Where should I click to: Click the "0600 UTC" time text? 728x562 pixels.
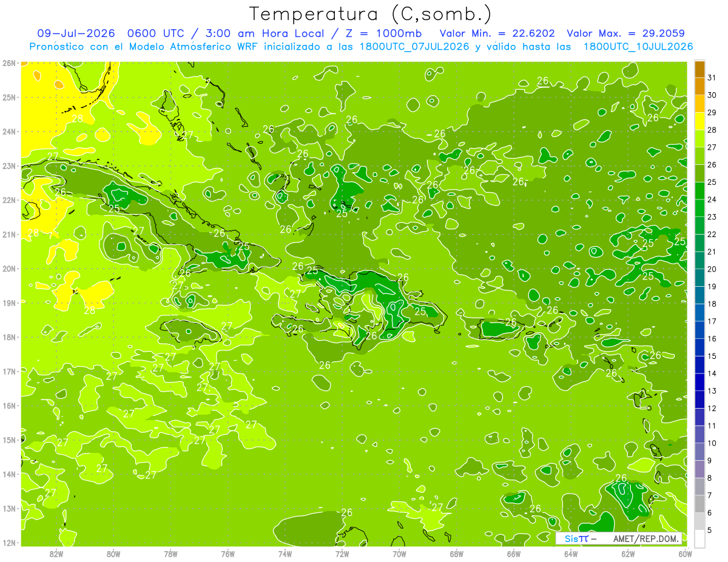coord(157,33)
